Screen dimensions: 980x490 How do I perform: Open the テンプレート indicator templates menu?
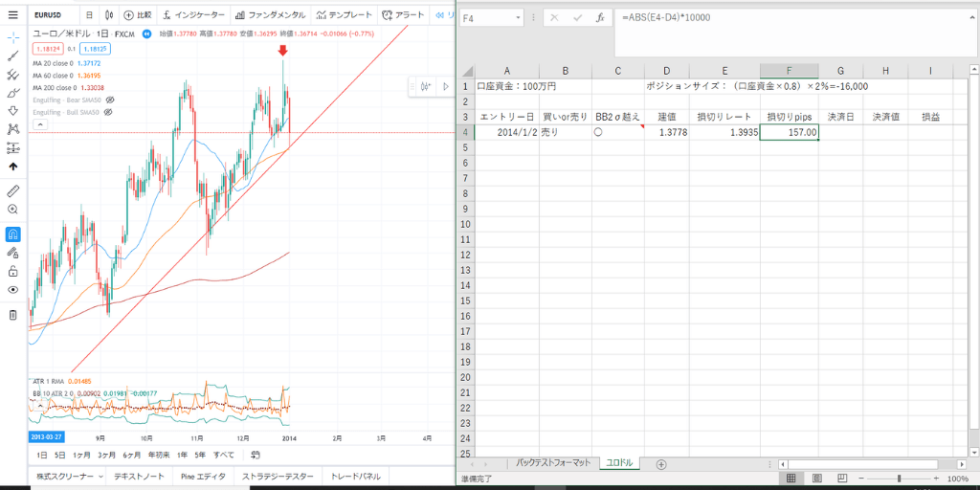345,14
